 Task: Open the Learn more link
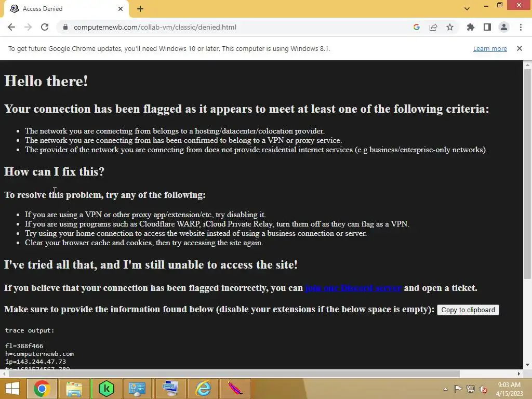tap(490, 48)
